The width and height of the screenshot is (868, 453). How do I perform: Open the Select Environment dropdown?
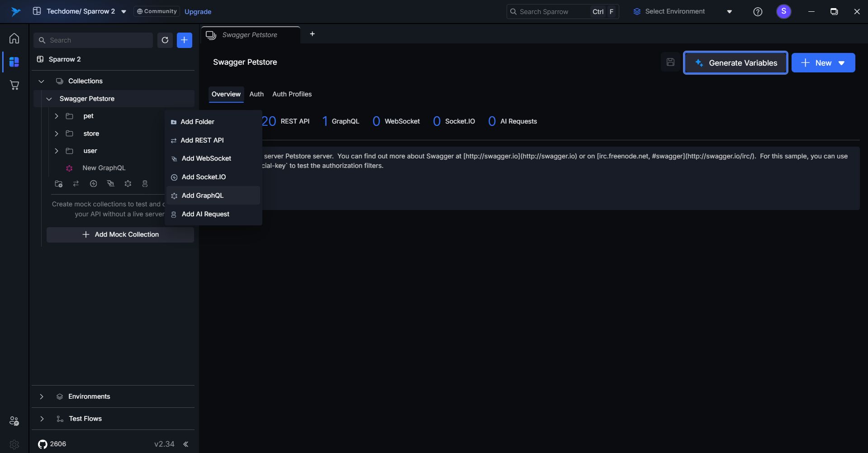(682, 12)
